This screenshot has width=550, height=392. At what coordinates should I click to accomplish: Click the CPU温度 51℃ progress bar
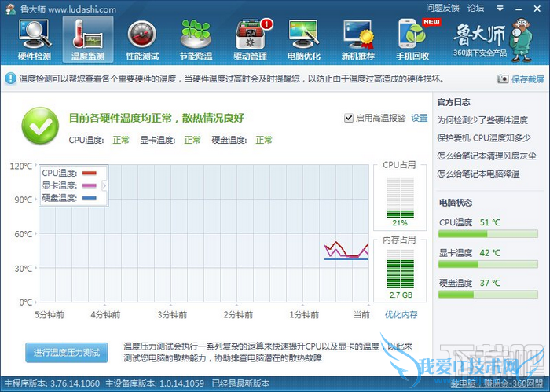[x=488, y=234]
